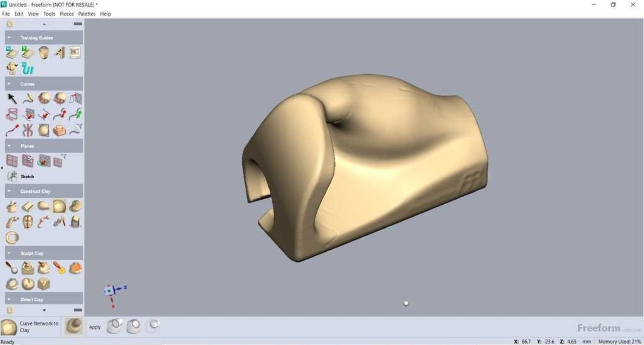Collapse the Training Guides section
Image resolution: width=644 pixels, height=345 pixels.
9,38
